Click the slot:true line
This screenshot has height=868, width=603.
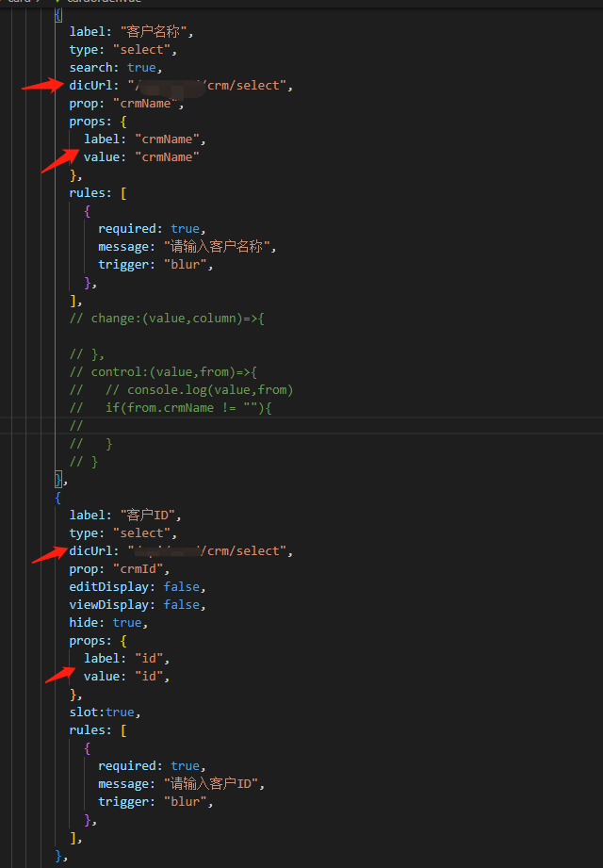pyautogui.click(x=104, y=712)
